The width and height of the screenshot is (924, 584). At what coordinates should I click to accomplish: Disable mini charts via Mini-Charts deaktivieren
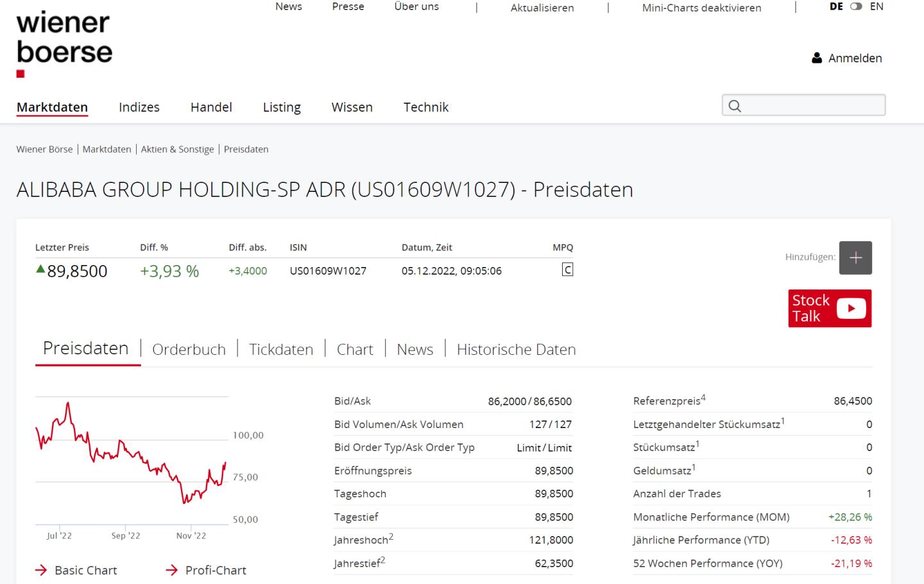pyautogui.click(x=701, y=8)
